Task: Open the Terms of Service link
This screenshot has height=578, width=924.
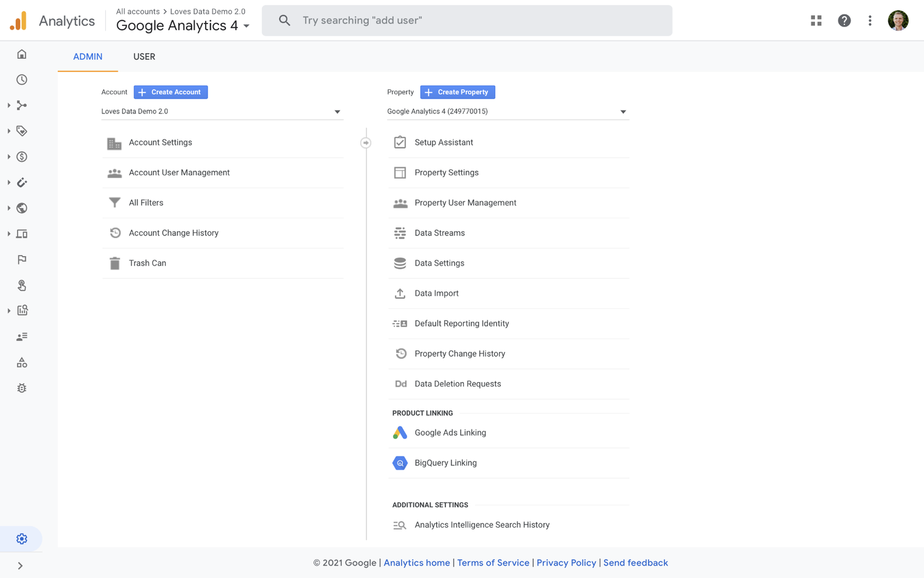Action: (x=493, y=563)
